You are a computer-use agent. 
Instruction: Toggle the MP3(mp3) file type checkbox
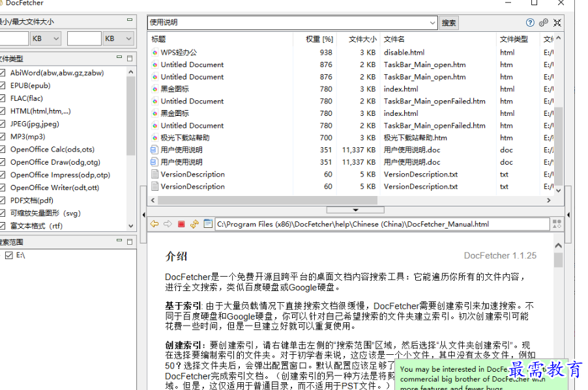[3, 137]
